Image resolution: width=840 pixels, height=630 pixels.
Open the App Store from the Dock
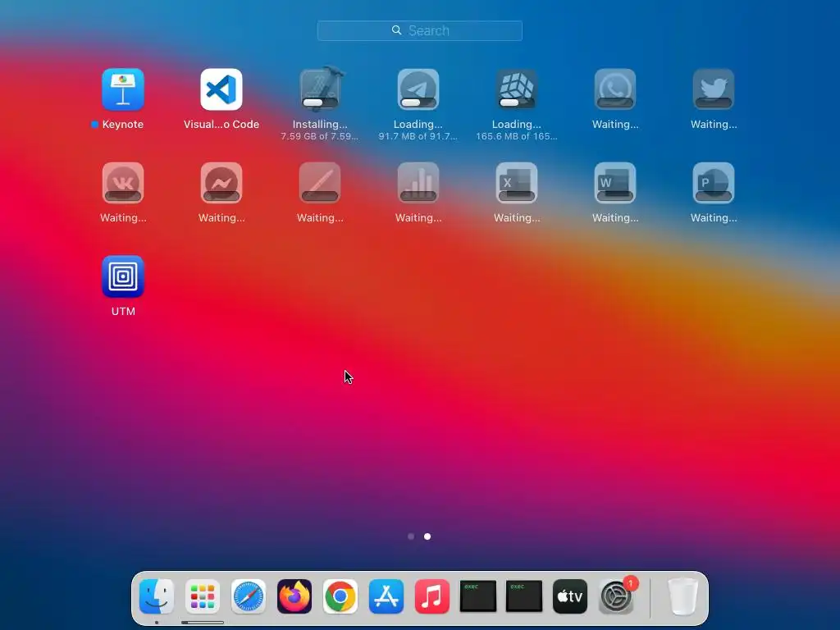pyautogui.click(x=386, y=596)
